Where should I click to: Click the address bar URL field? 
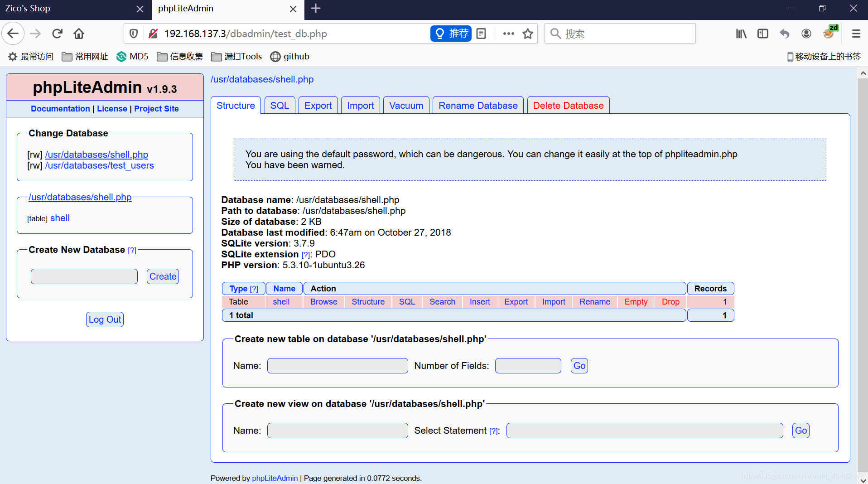(294, 34)
